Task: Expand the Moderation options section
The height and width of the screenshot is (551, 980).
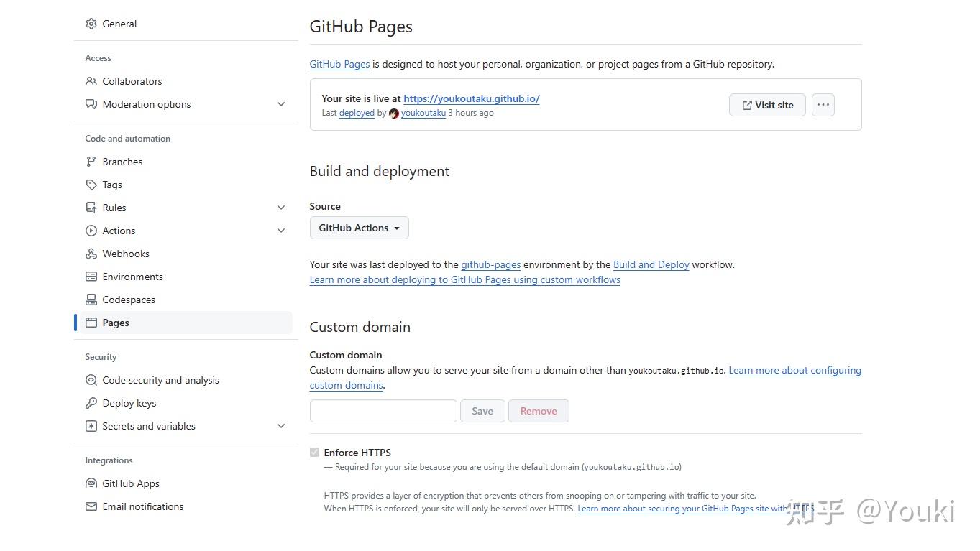Action: click(280, 104)
